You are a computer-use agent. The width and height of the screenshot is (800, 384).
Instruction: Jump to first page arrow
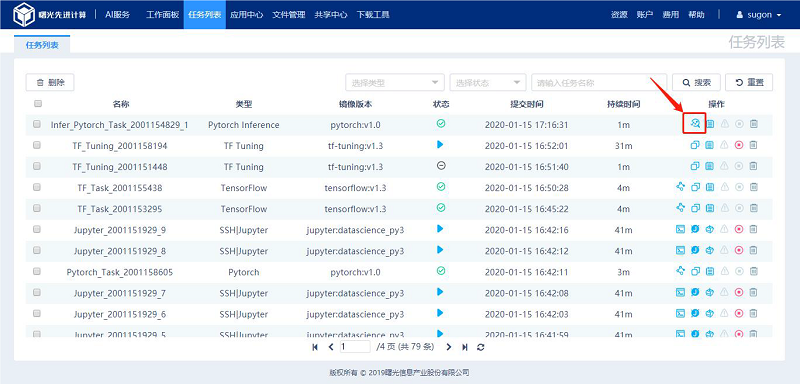point(315,347)
